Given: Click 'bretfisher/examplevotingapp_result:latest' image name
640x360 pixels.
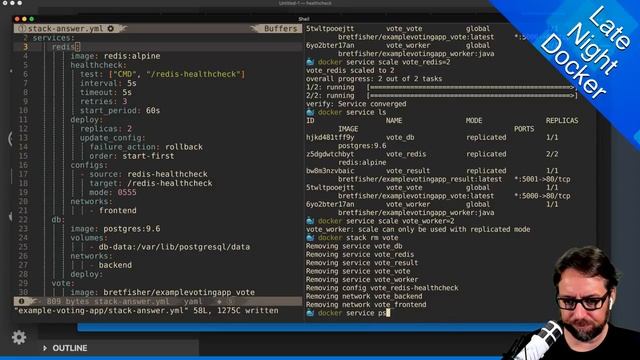Looking at the screenshot, I should (x=420, y=179).
